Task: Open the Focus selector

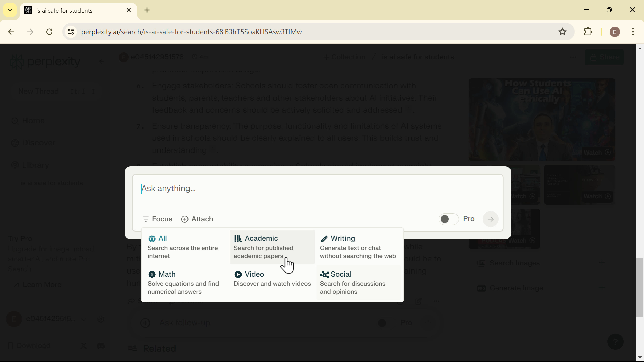Action: click(157, 219)
